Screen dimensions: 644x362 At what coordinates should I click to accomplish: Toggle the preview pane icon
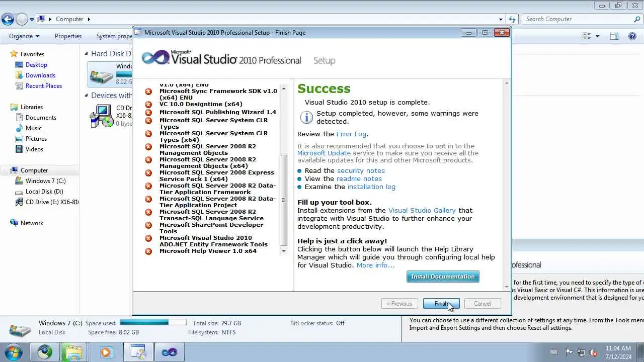614,36
